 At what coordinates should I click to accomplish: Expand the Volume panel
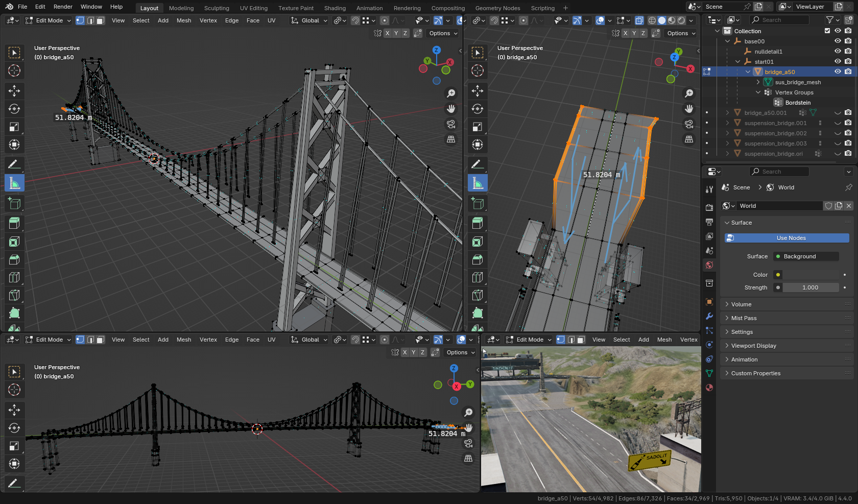coord(741,304)
